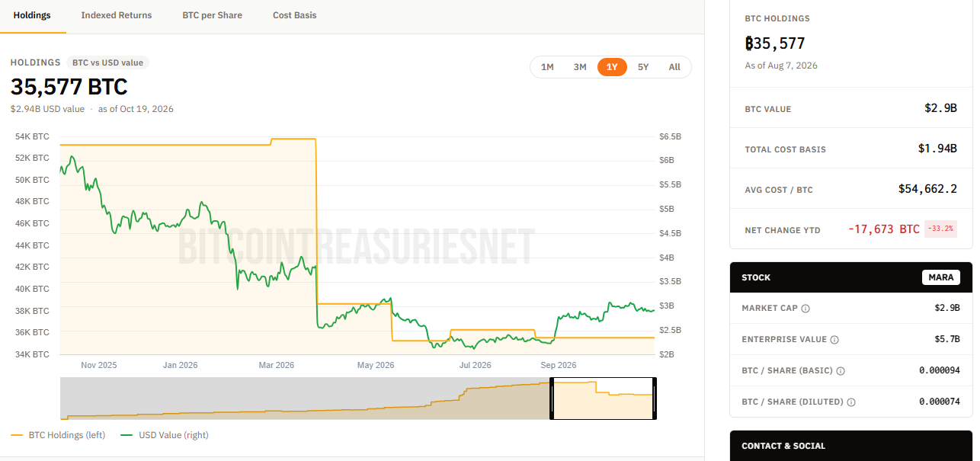The height and width of the screenshot is (461, 980).
Task: Open the Indexed Returns tab
Action: click(x=117, y=15)
